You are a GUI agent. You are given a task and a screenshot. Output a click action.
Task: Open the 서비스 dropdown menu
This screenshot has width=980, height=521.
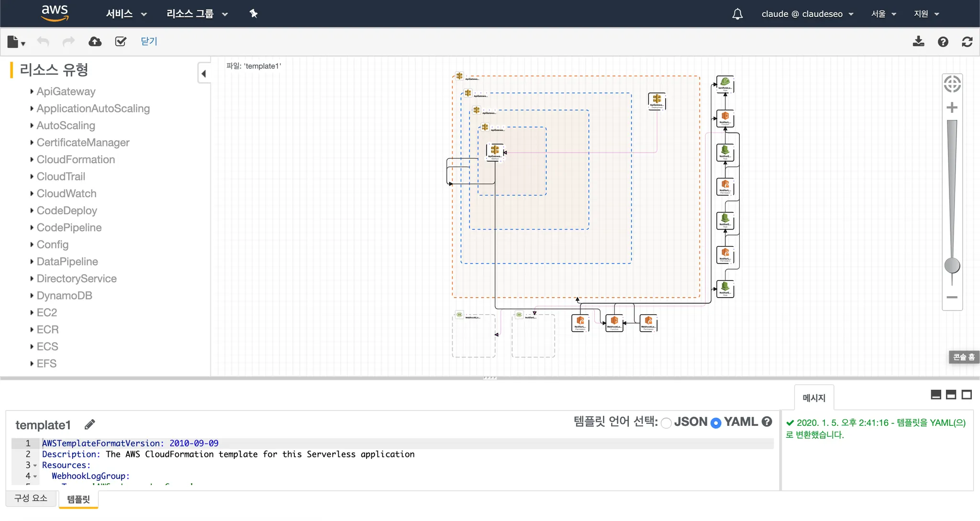(x=126, y=14)
